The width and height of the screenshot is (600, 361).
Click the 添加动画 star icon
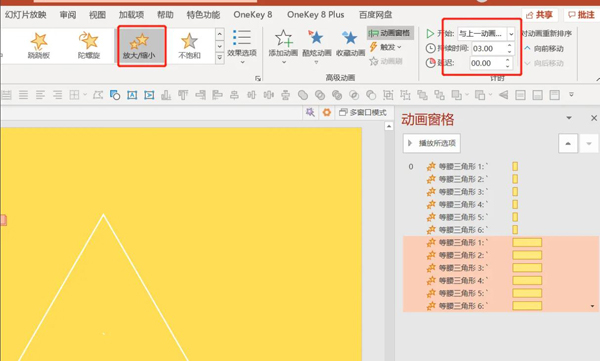[x=284, y=39]
